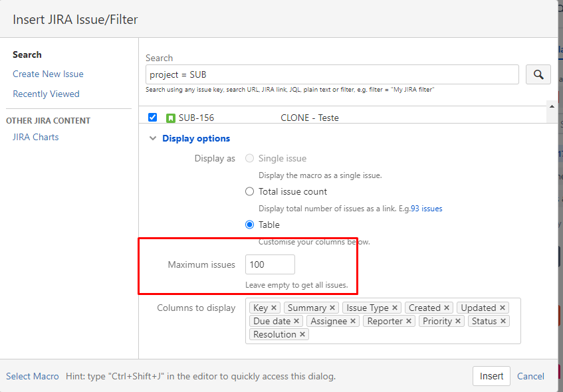
Task: Click the Columns to display label
Action: coord(196,308)
